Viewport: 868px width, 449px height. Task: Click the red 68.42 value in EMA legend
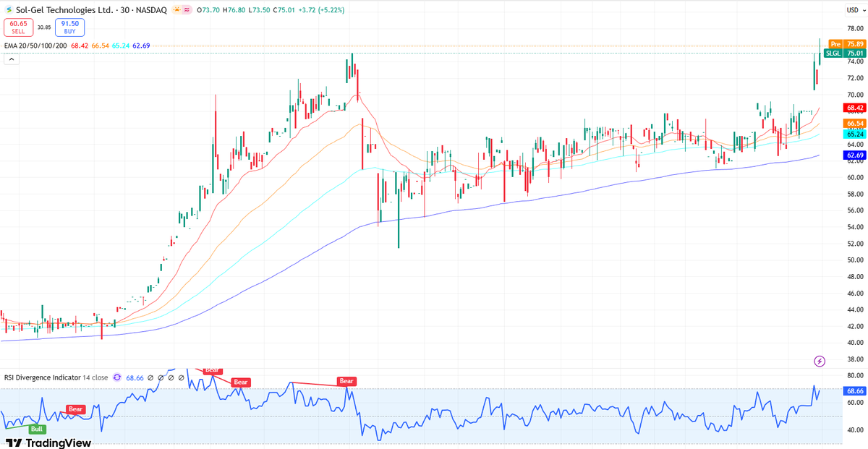coord(80,46)
